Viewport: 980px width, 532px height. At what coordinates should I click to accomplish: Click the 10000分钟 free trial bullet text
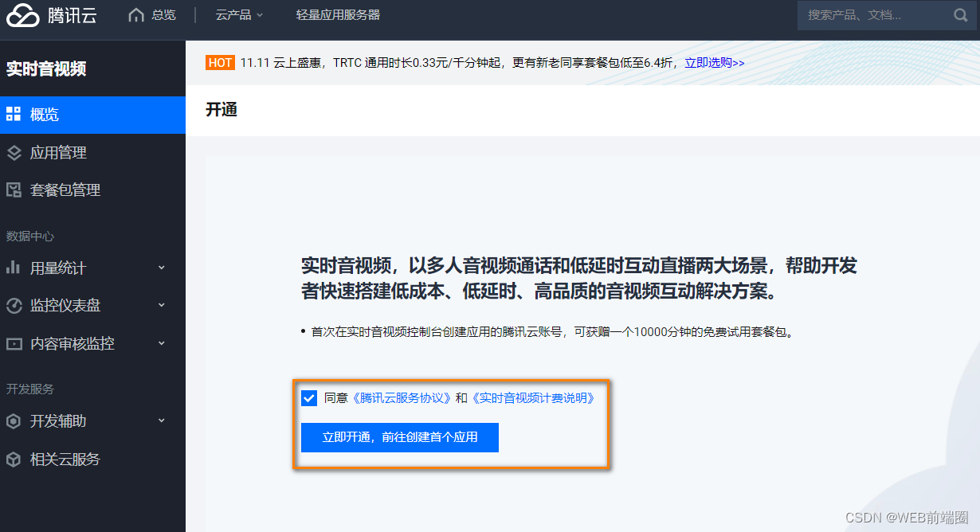click(552, 331)
